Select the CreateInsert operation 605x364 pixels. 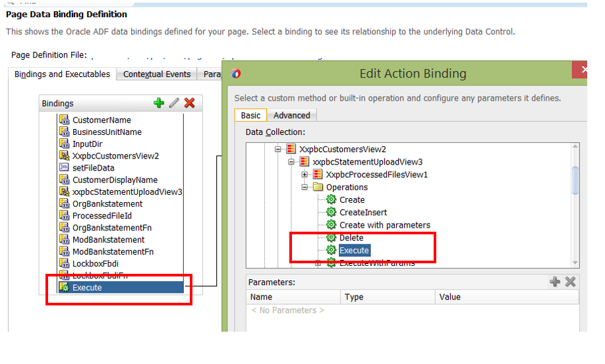[363, 212]
